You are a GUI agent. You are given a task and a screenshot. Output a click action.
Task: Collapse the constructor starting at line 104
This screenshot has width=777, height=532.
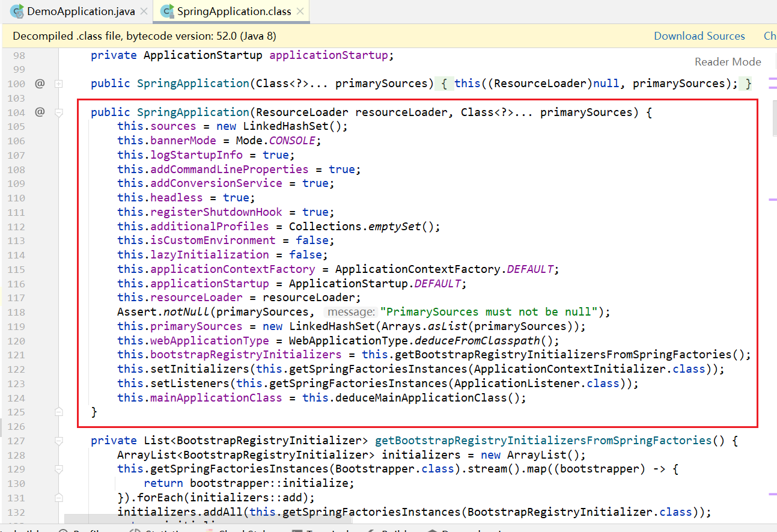(59, 112)
